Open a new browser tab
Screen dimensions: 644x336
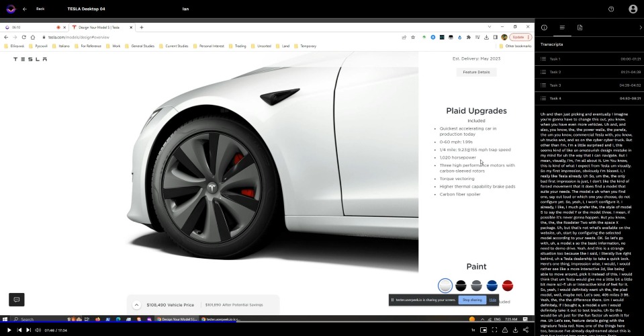point(142,28)
